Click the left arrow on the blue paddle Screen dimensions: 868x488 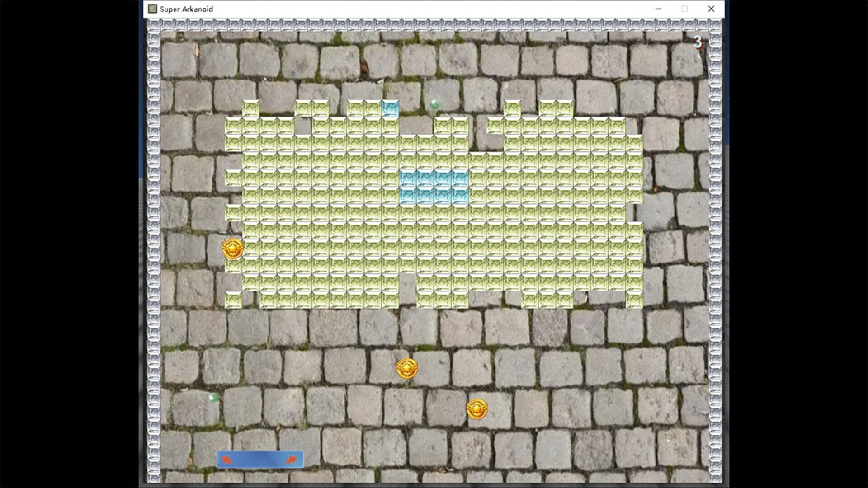[x=227, y=460]
